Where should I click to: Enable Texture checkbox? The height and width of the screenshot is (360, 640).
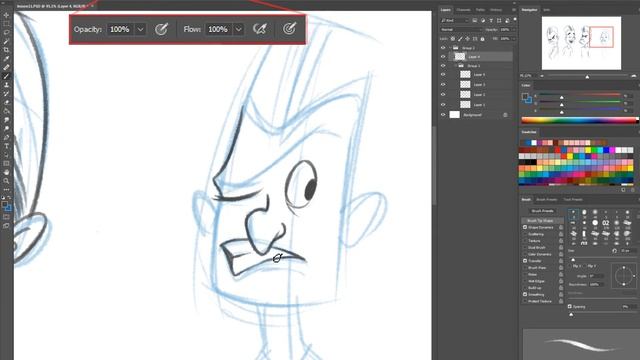coord(525,240)
